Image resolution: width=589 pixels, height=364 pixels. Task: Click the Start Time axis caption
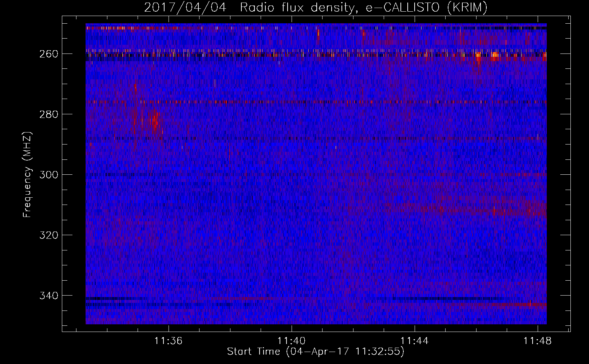(316, 352)
